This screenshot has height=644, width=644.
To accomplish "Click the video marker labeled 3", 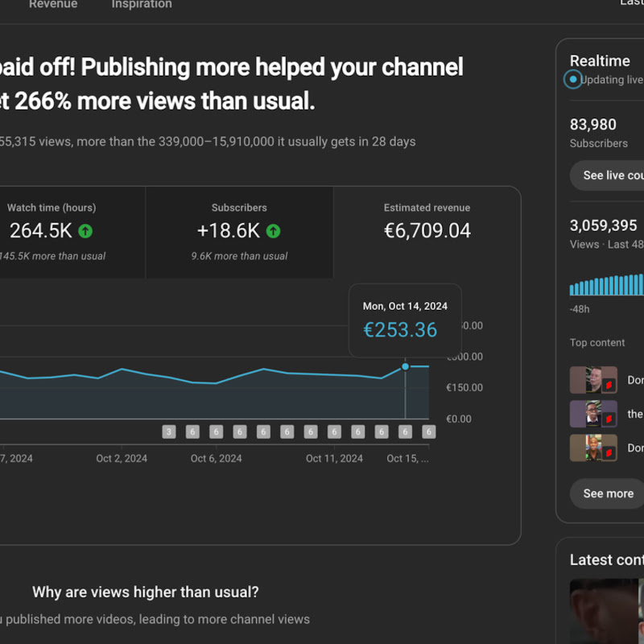I will (x=169, y=431).
